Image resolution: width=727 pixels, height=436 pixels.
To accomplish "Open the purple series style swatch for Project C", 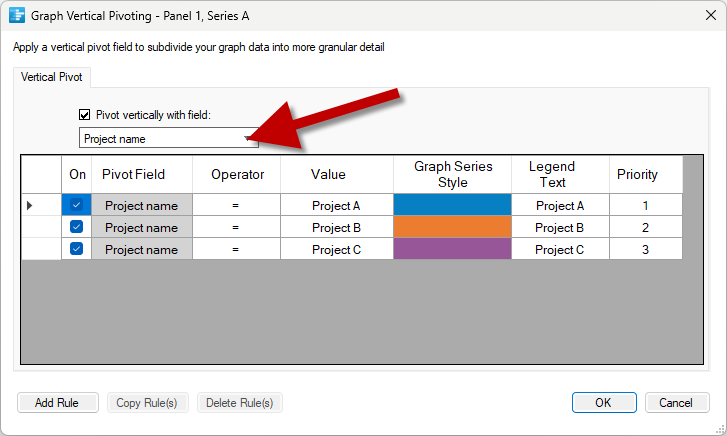I will [453, 249].
